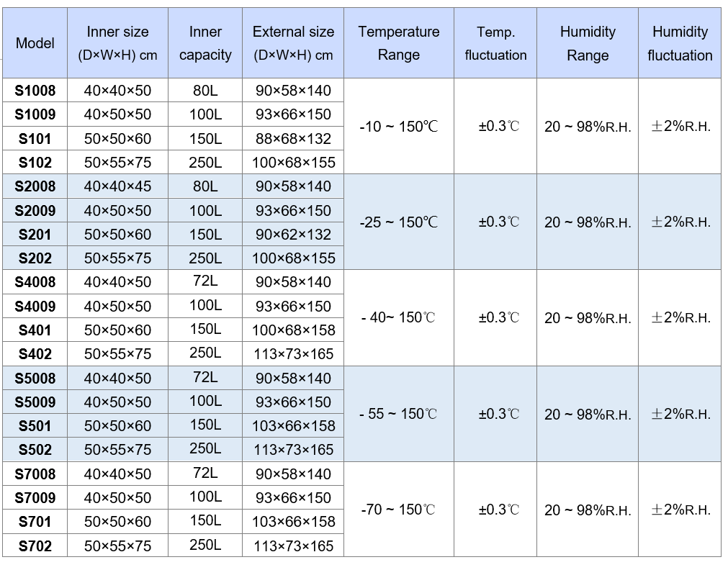Select the - 55 ~ 150℃ temperature cell

(x=399, y=414)
